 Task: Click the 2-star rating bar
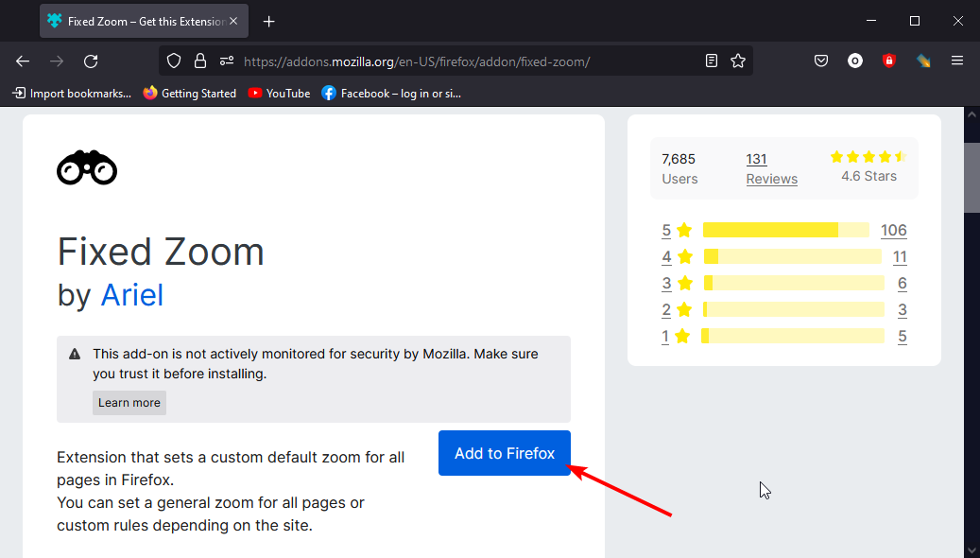coord(794,309)
